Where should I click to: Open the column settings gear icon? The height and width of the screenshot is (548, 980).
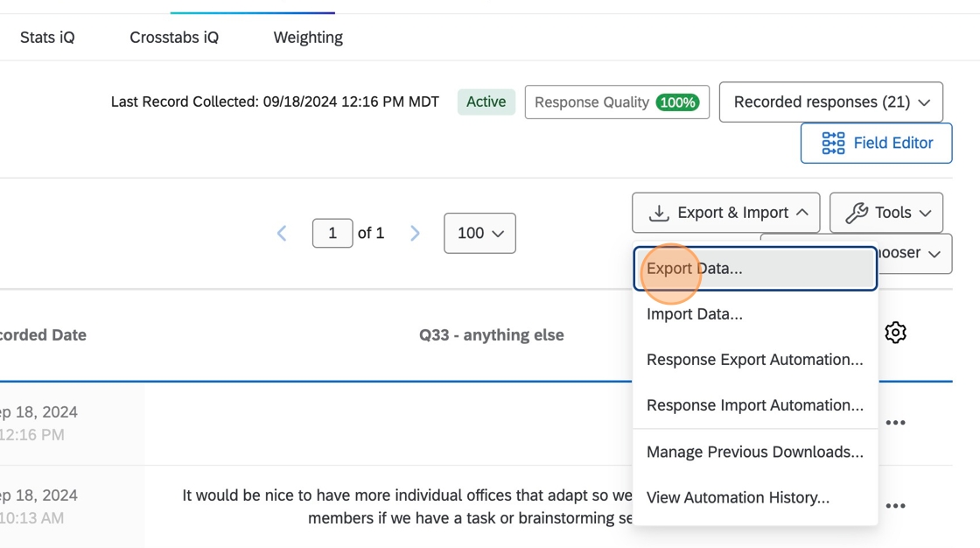[895, 333]
